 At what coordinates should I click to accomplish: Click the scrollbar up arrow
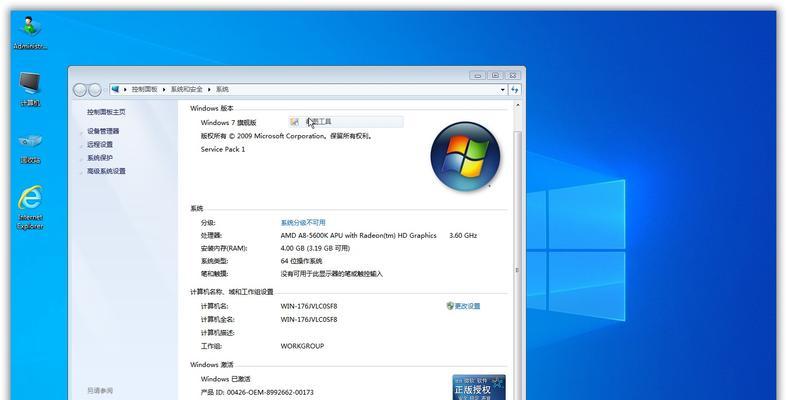(x=517, y=106)
